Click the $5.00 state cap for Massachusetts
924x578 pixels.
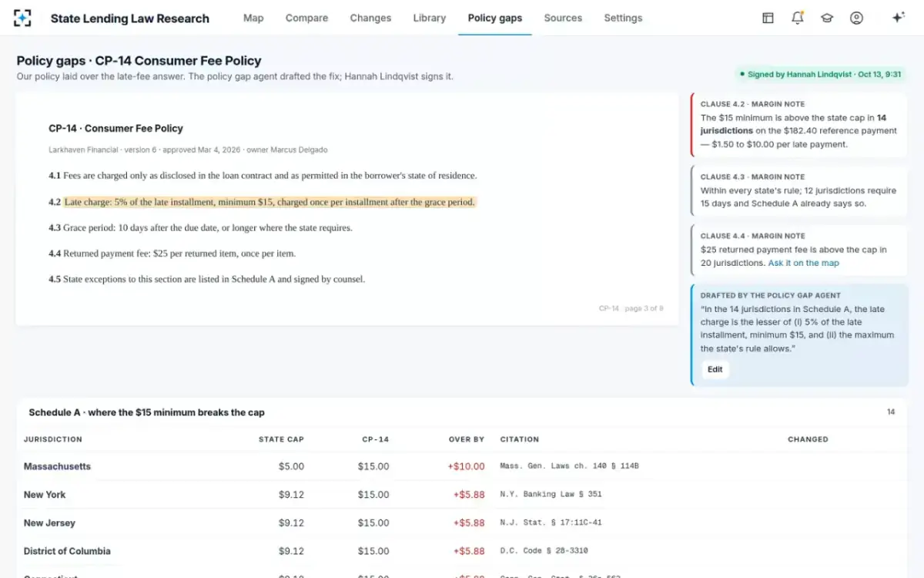point(291,466)
